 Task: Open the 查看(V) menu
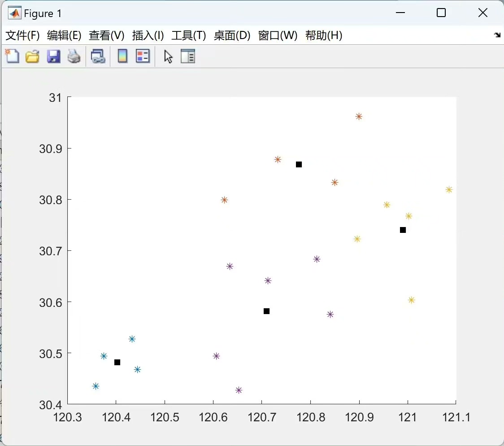click(106, 35)
